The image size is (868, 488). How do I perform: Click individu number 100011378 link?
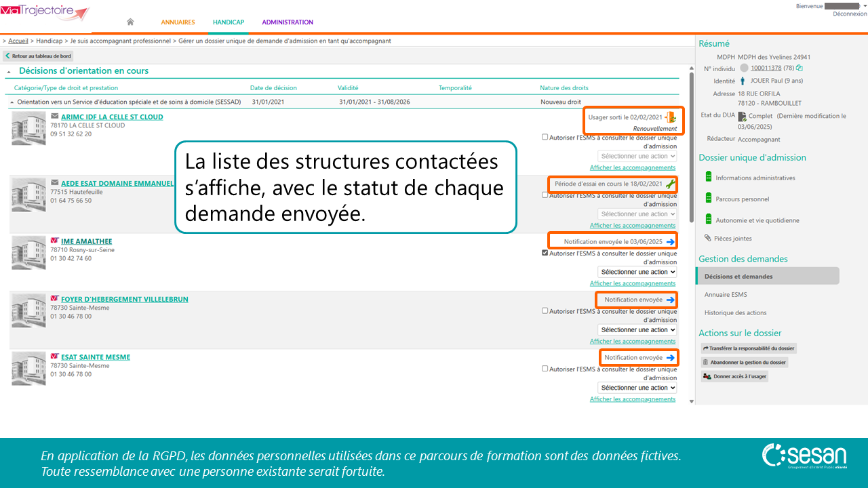tap(766, 68)
